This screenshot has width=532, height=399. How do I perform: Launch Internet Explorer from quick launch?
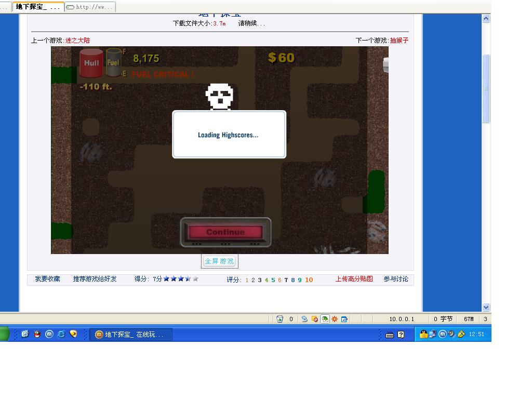(61, 334)
